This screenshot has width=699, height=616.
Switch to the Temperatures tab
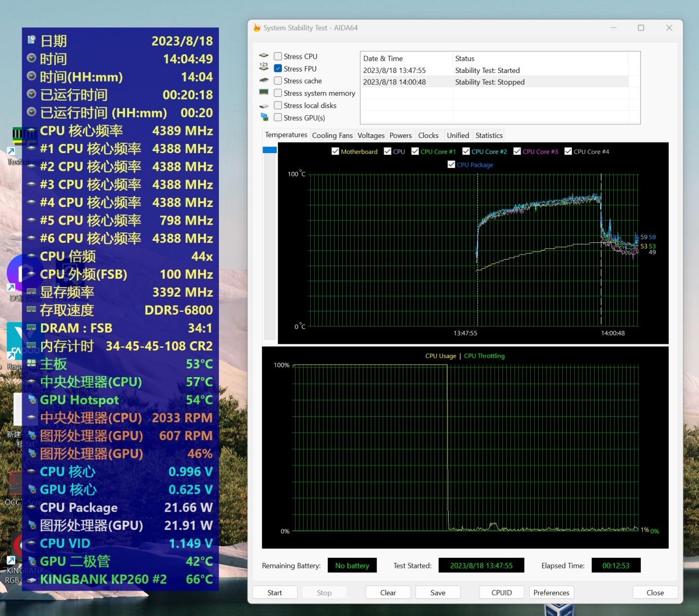point(286,135)
